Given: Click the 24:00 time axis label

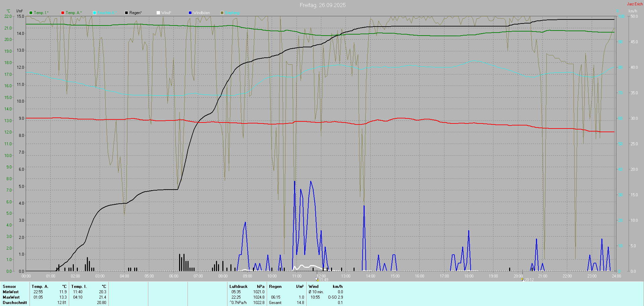Looking at the screenshot, I should click(616, 276).
